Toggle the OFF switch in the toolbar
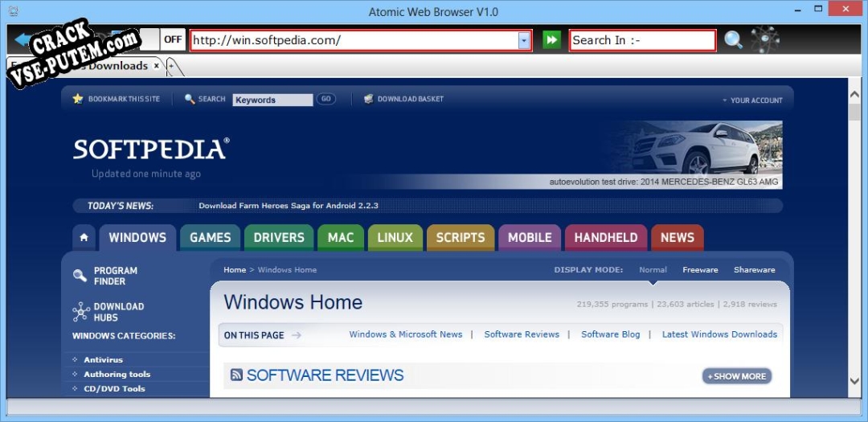 tap(173, 39)
